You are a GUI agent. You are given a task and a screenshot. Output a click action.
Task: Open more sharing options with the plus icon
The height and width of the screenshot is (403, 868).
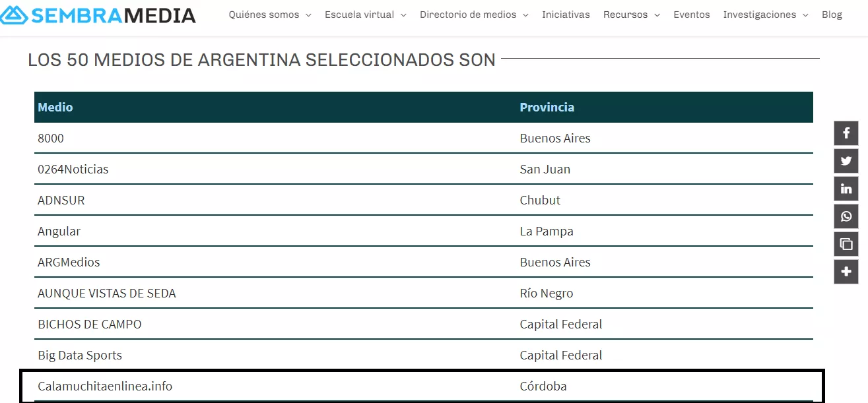(846, 271)
